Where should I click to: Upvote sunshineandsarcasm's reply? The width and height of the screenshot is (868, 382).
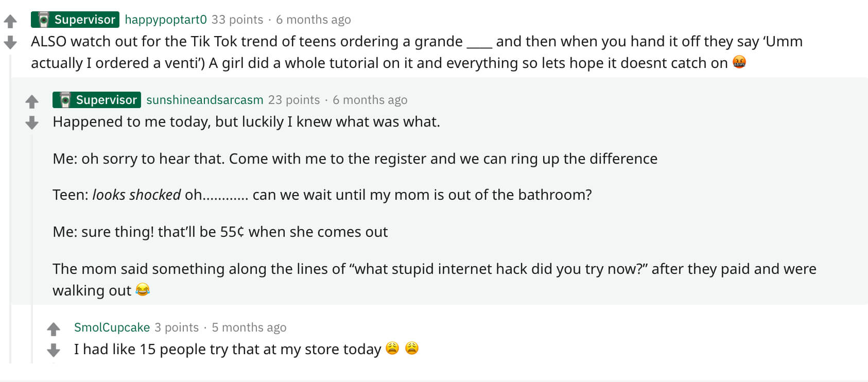coord(32,101)
